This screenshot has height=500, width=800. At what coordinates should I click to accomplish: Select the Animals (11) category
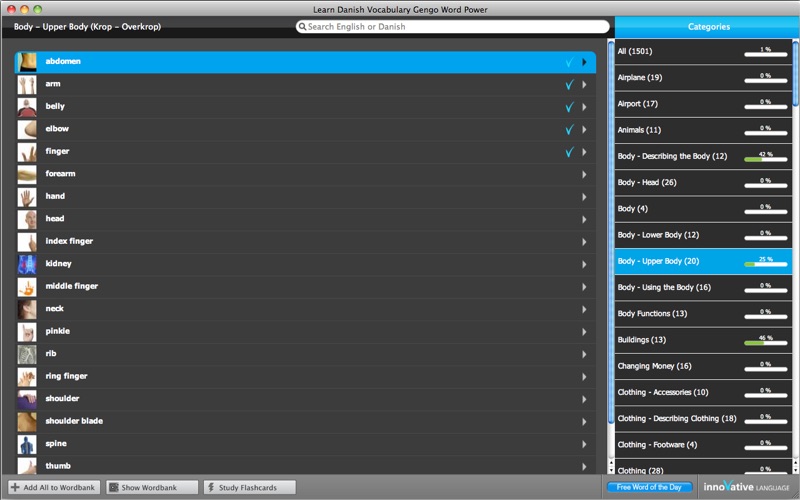point(703,130)
